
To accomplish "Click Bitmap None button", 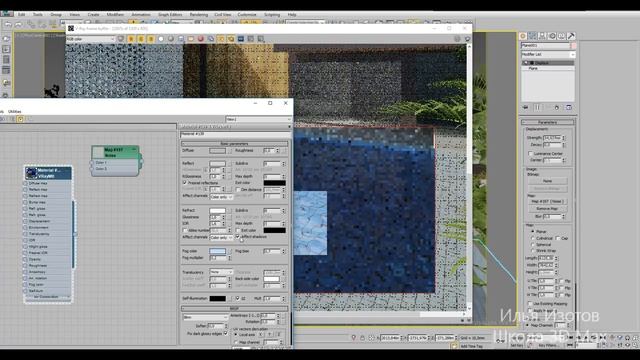I will coord(547,181).
